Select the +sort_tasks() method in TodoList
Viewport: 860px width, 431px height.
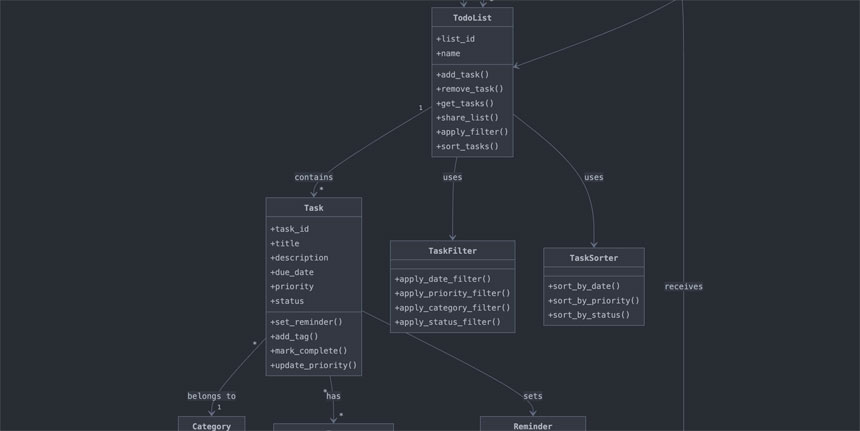pyautogui.click(x=467, y=146)
